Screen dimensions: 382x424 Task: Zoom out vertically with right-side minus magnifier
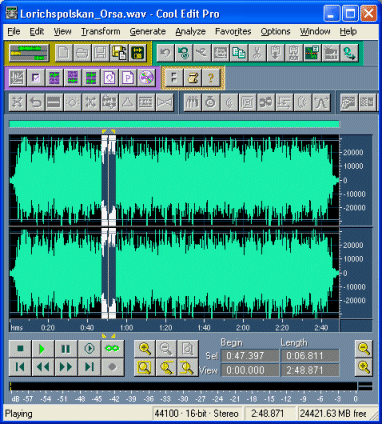tap(363, 349)
